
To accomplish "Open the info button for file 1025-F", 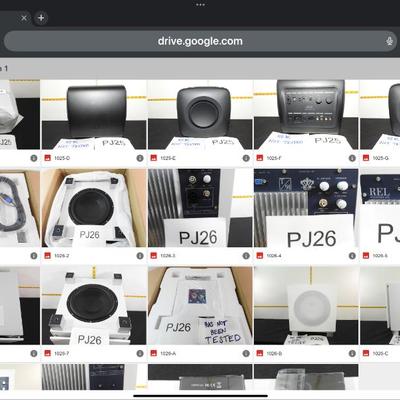I will tap(352, 158).
